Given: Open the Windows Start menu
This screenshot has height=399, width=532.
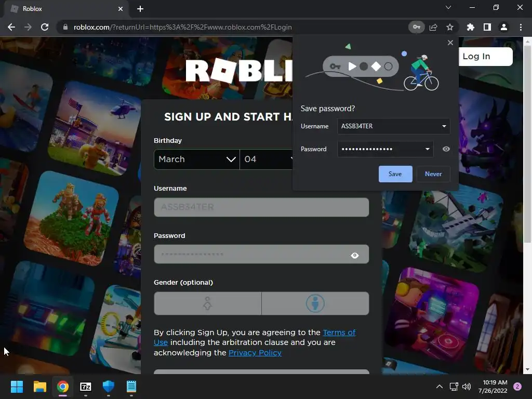Looking at the screenshot, I should point(17,387).
